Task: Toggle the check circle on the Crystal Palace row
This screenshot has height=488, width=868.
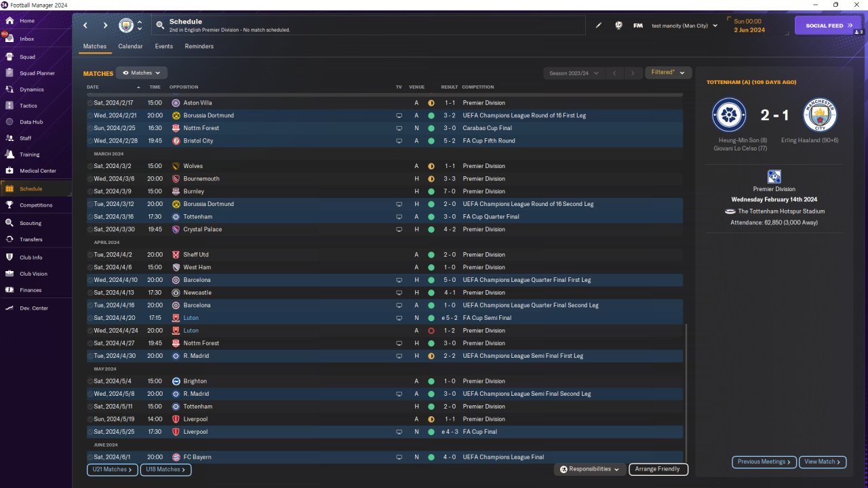Action: 90,230
